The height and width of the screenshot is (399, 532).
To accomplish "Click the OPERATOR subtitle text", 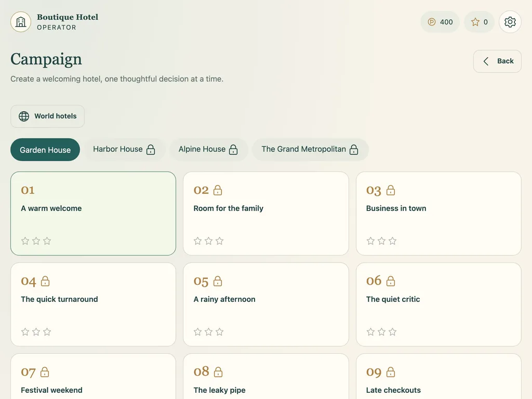I will (x=57, y=28).
